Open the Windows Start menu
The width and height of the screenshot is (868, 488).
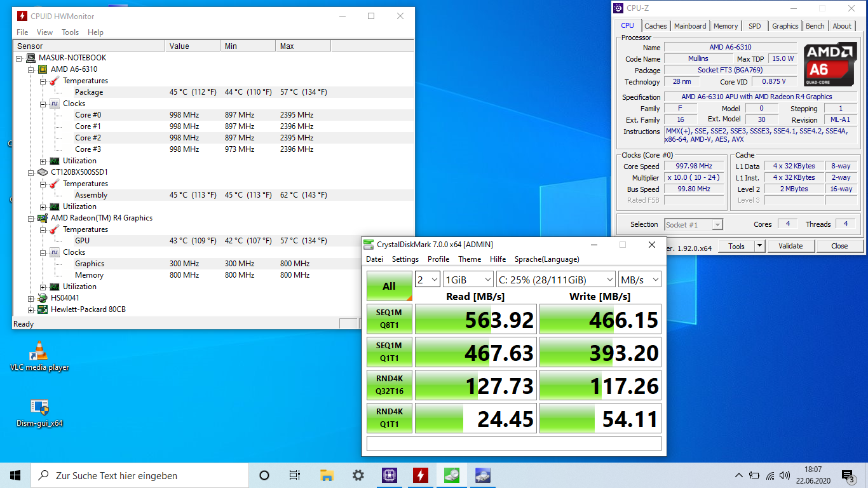point(15,475)
